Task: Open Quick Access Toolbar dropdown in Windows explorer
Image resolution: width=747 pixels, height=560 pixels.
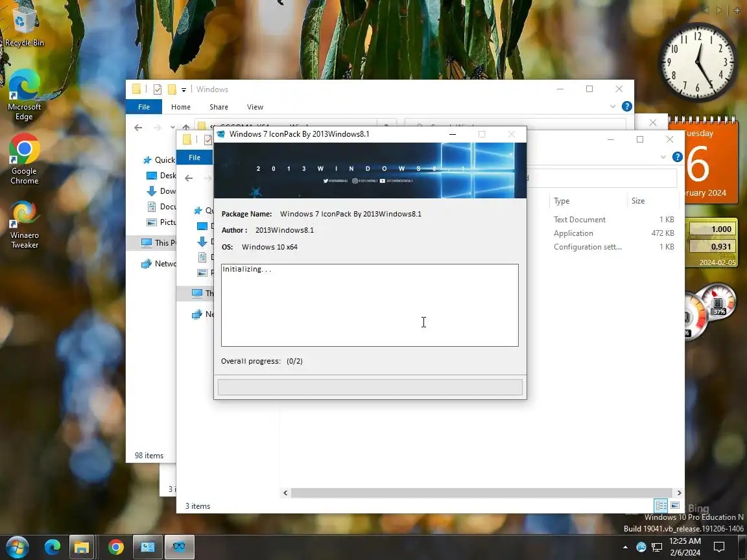Action: tap(184, 89)
